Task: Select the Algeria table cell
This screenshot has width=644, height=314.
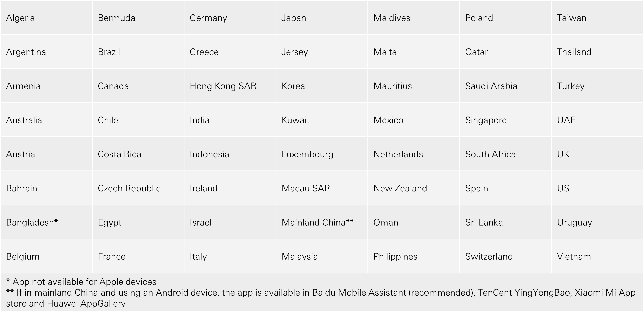Action: 46,17
